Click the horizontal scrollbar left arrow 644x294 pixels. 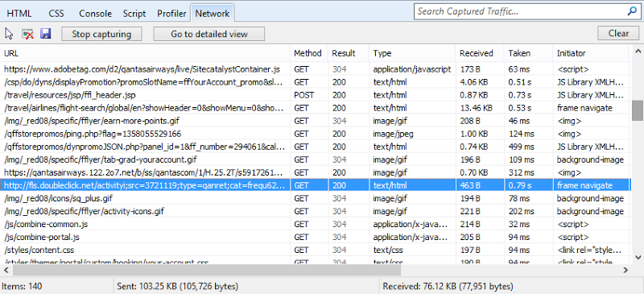coord(6,270)
